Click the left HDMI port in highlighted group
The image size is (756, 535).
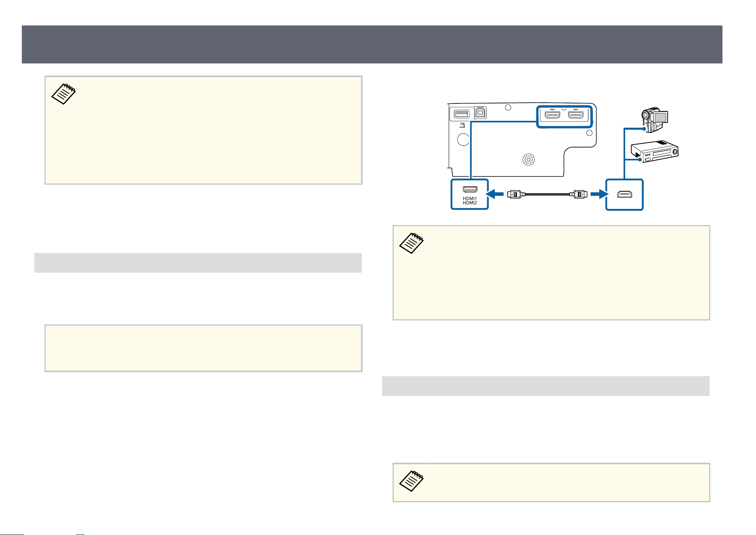point(552,115)
